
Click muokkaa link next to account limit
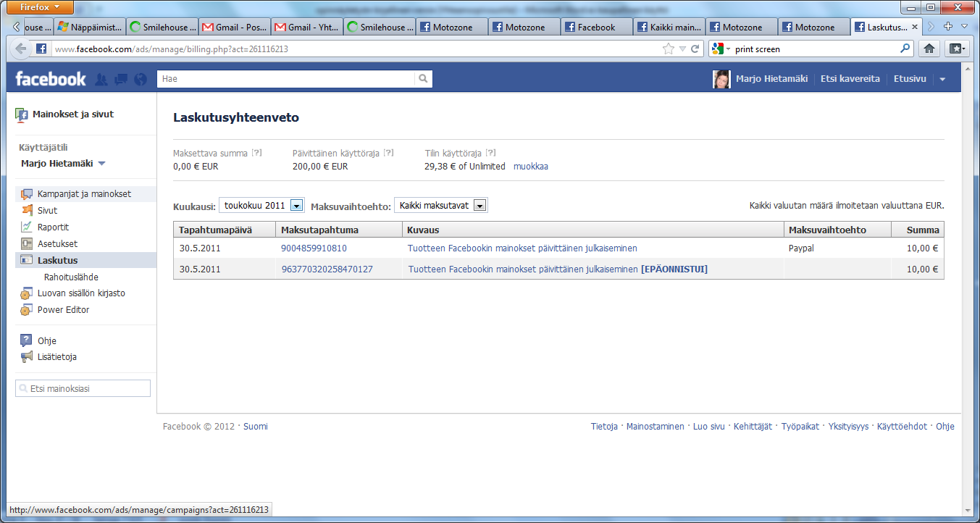(x=531, y=167)
